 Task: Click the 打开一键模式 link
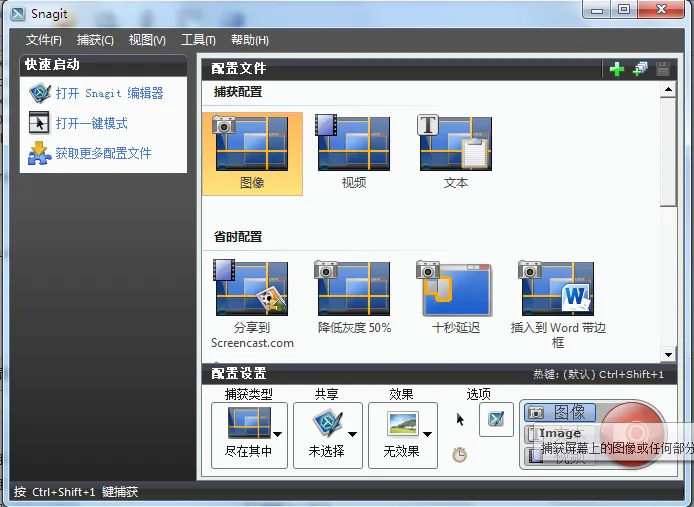[92, 123]
